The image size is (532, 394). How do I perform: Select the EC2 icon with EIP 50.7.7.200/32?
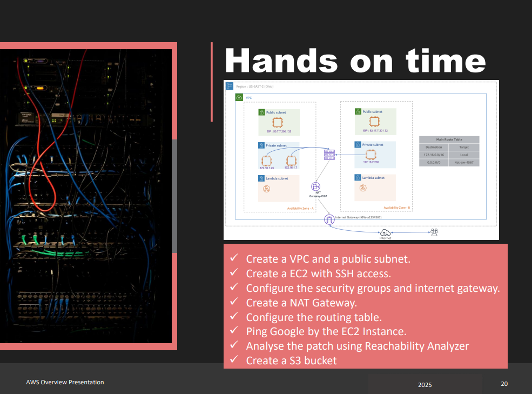pos(278,123)
